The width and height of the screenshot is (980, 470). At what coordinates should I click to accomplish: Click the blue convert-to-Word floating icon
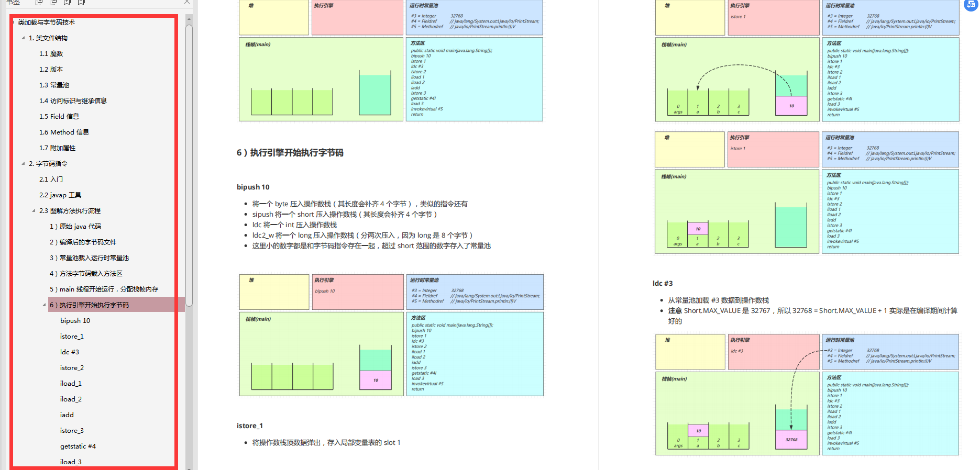(971, 4)
